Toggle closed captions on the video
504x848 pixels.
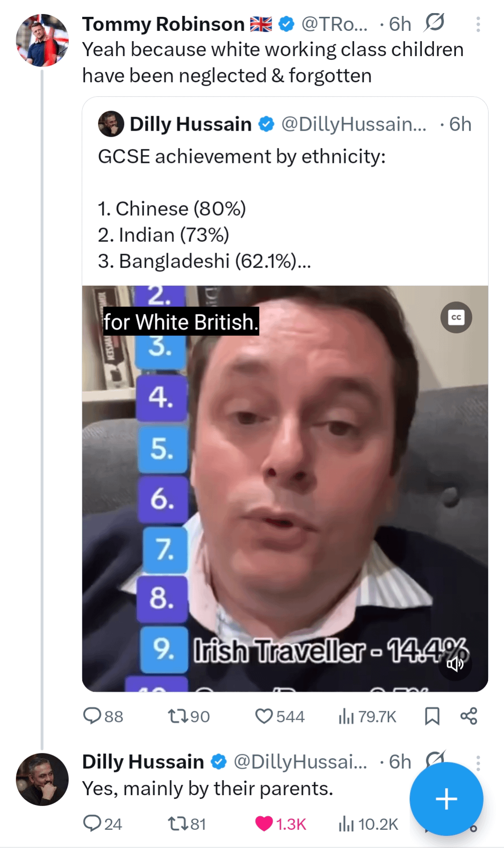(x=456, y=318)
